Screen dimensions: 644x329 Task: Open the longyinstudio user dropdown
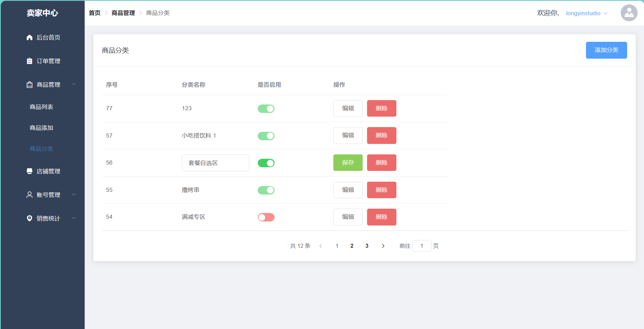point(587,13)
